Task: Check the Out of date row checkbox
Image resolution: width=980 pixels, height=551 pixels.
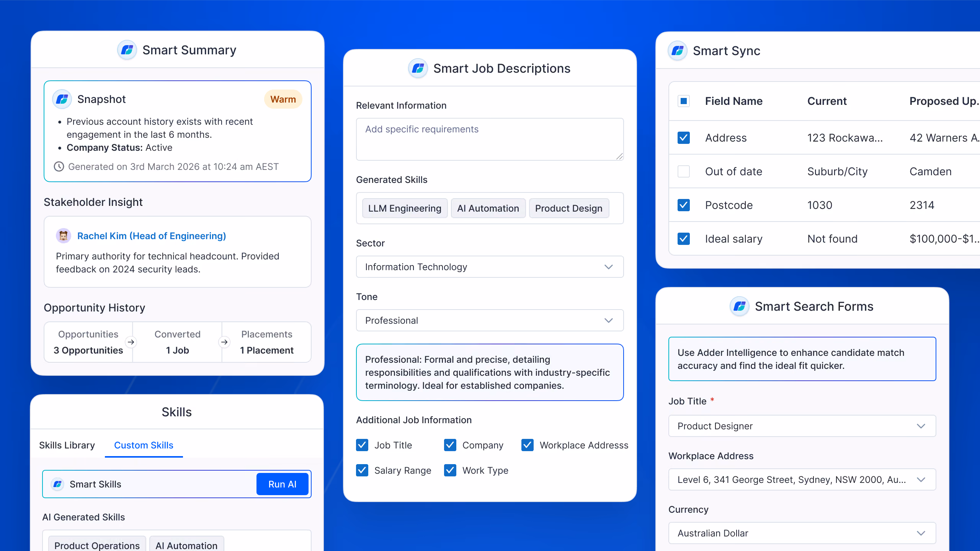Action: pyautogui.click(x=684, y=171)
